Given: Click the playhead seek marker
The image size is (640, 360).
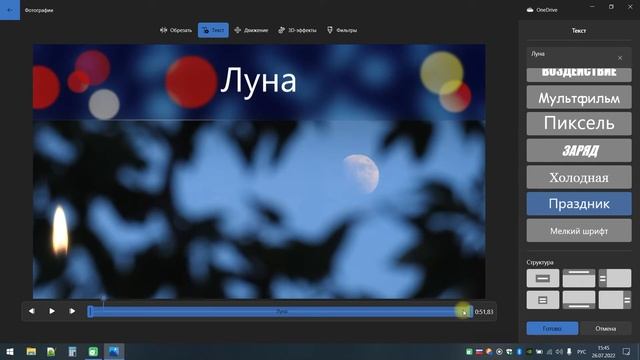Looking at the screenshot, I should pyautogui.click(x=103, y=299).
